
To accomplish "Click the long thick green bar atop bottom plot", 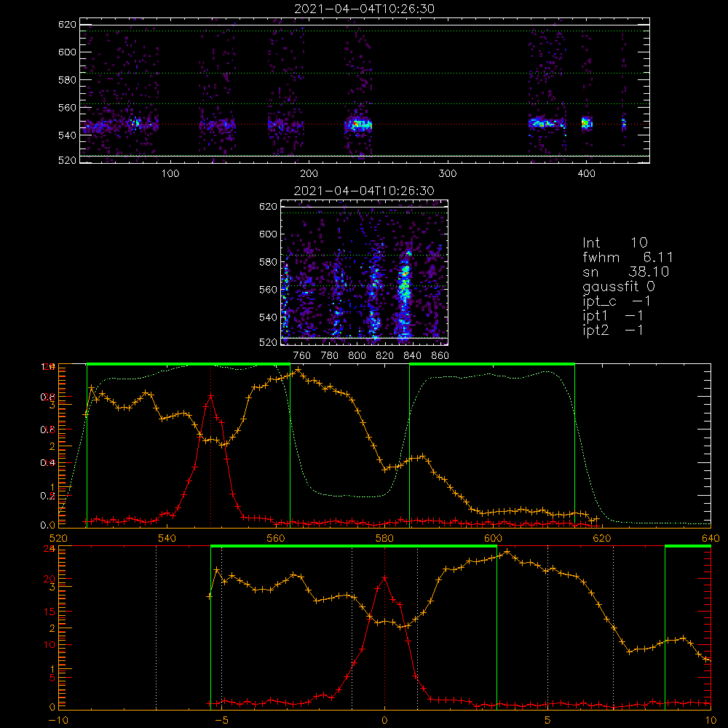I will pyautogui.click(x=354, y=546).
